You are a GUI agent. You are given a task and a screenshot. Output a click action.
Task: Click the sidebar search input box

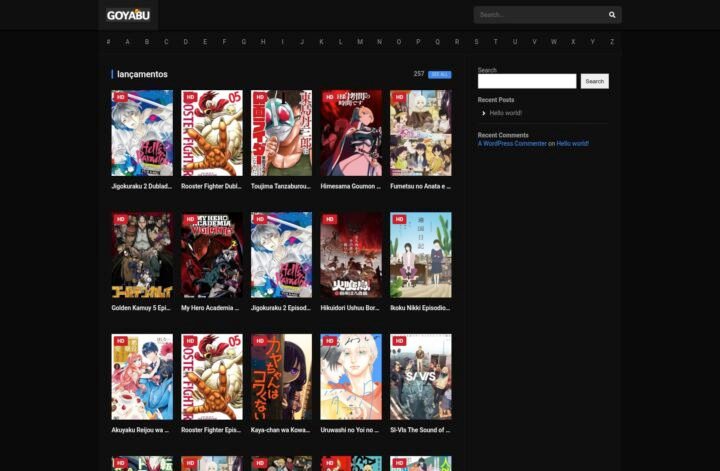coord(527,81)
